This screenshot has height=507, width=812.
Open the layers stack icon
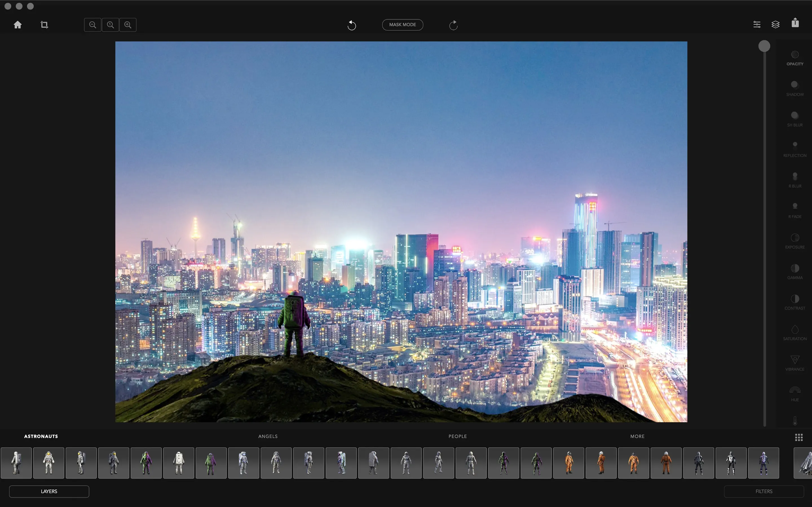775,24
